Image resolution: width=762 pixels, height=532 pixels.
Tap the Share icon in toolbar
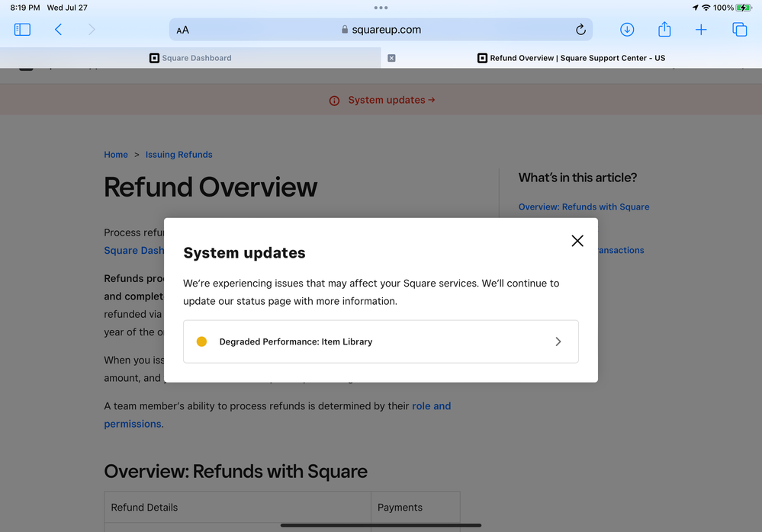tap(664, 30)
